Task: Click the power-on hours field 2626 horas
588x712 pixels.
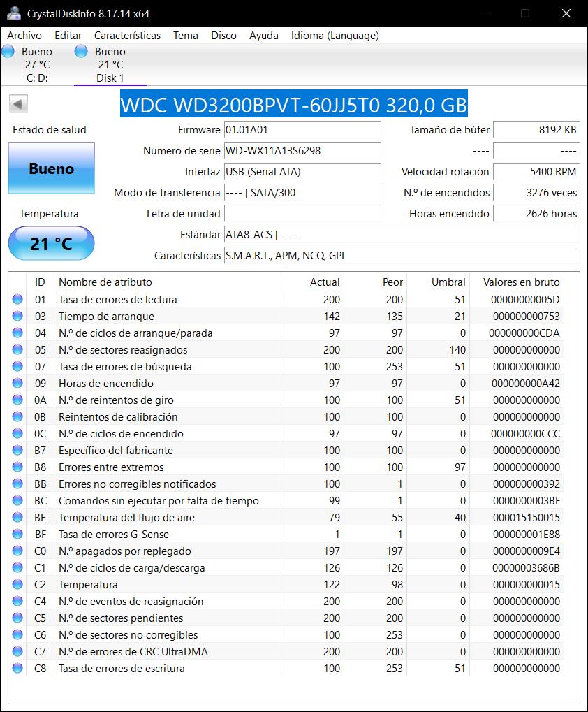Action: tap(536, 213)
